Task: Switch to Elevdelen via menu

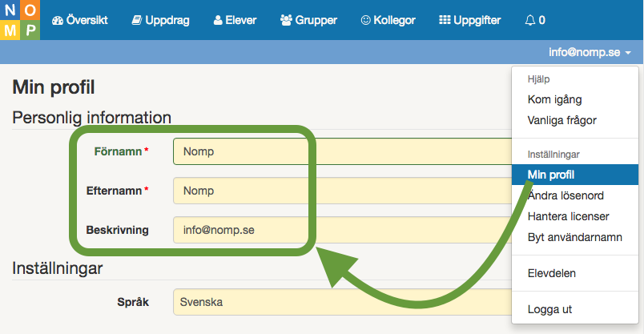Action: pyautogui.click(x=551, y=273)
